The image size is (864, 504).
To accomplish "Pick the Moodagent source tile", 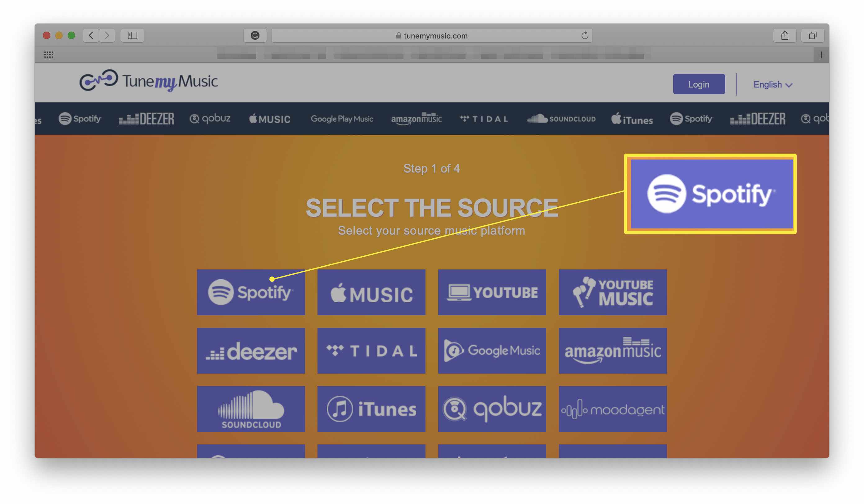I will 613,409.
